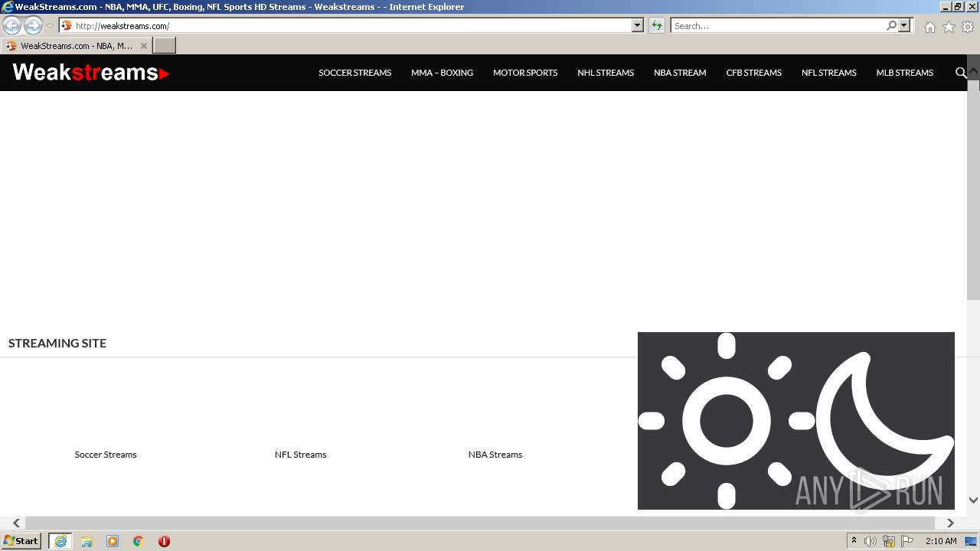The width and height of the screenshot is (980, 551).
Task: Open Windows Explorer folder taskbar icon
Action: [87, 541]
